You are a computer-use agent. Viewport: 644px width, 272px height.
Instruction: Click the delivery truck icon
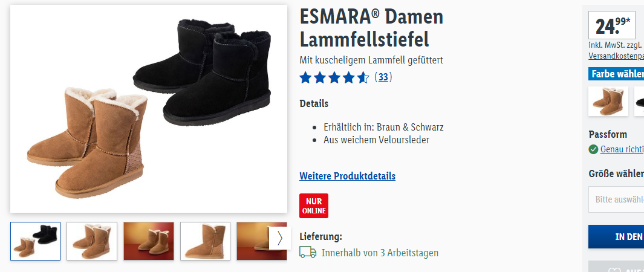point(308,252)
